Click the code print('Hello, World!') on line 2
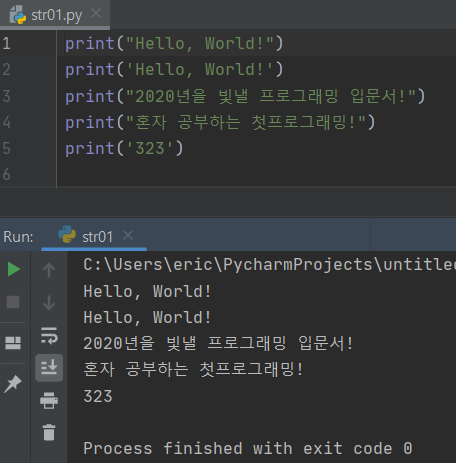Image resolution: width=456 pixels, height=463 pixels. point(174,70)
